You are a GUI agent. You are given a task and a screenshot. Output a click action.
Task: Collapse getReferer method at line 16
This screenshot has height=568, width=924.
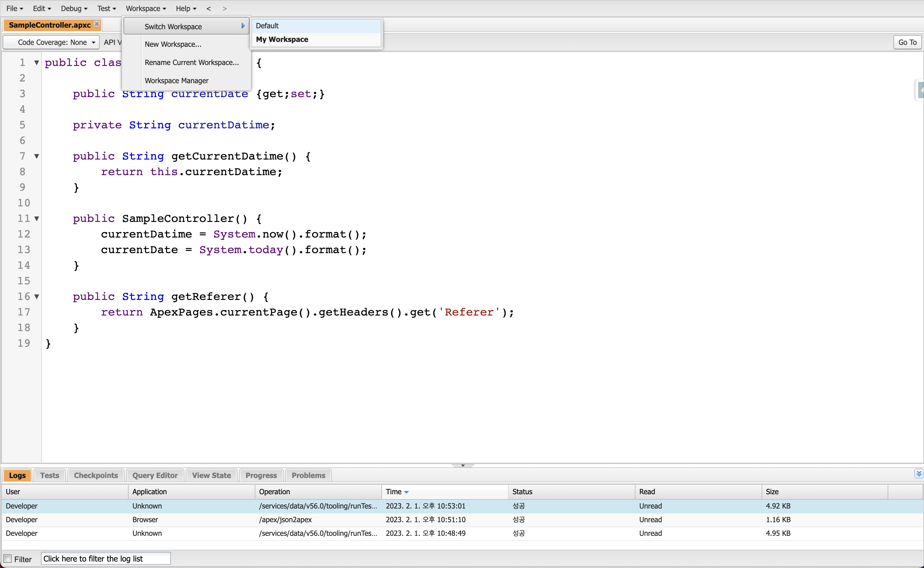point(36,296)
